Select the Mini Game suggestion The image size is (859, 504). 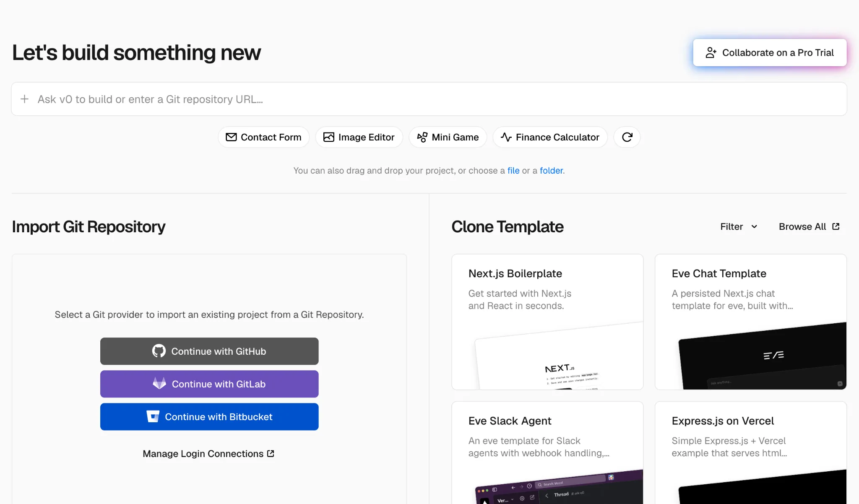click(x=448, y=137)
